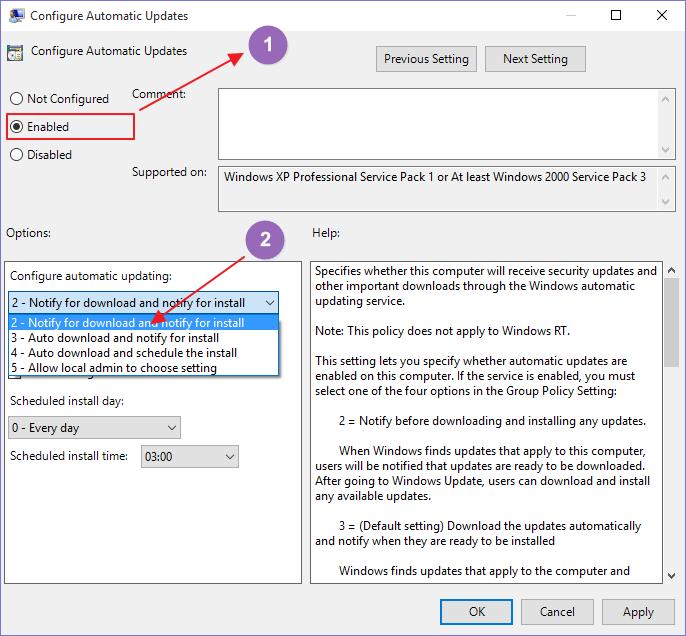Screen dimensions: 686x636
Task: Click the 'Configure automatic updating:' label
Action: [91, 276]
